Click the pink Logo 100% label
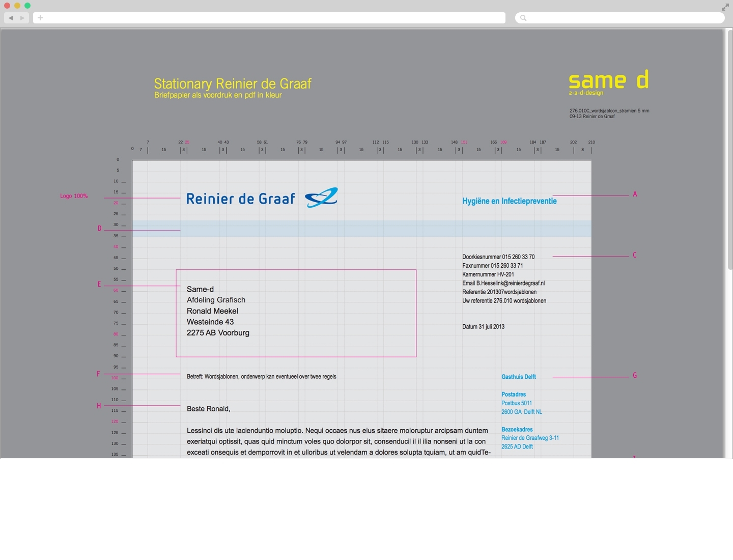The image size is (733, 560). pos(74,196)
